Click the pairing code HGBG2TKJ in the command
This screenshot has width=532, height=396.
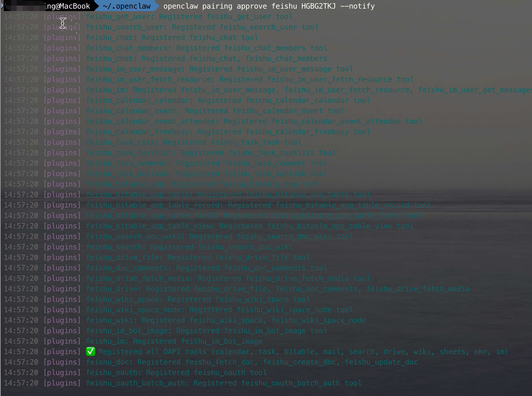pyautogui.click(x=318, y=6)
